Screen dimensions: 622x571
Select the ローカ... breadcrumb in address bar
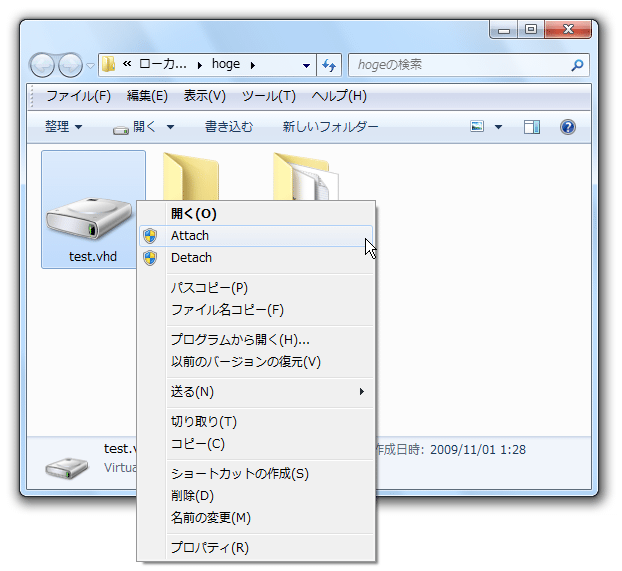click(163, 64)
